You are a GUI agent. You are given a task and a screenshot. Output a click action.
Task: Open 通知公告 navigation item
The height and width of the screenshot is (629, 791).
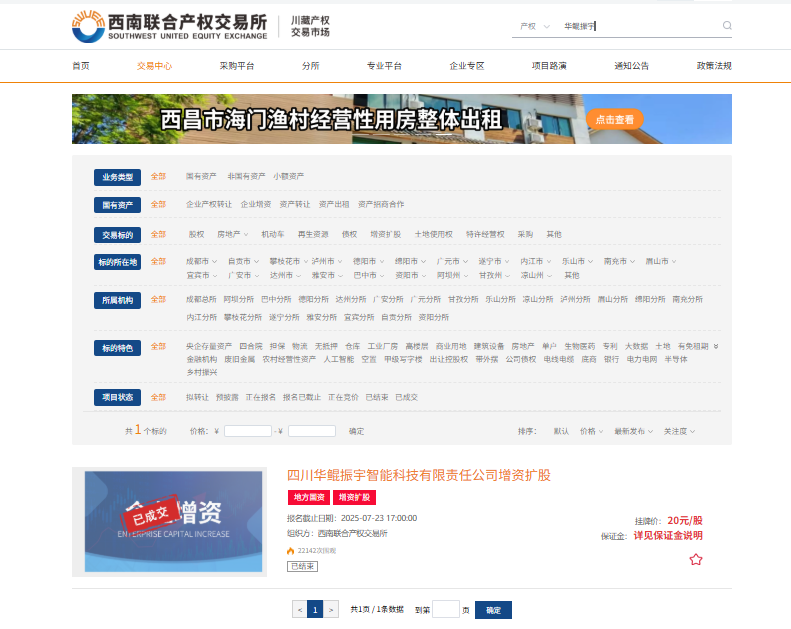631,66
